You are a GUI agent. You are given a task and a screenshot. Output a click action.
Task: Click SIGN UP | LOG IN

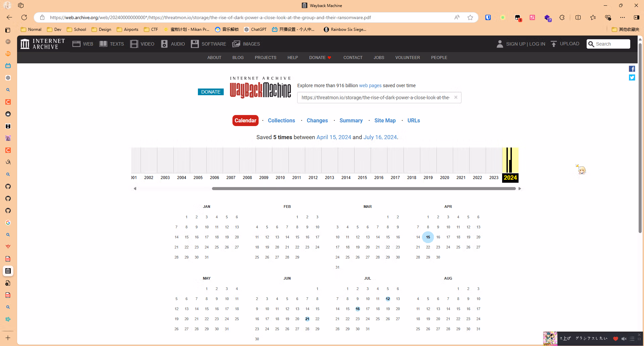(x=526, y=44)
